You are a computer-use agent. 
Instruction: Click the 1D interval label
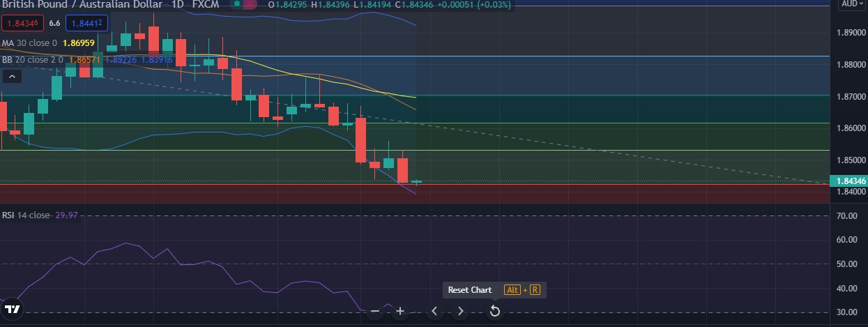(x=178, y=4)
